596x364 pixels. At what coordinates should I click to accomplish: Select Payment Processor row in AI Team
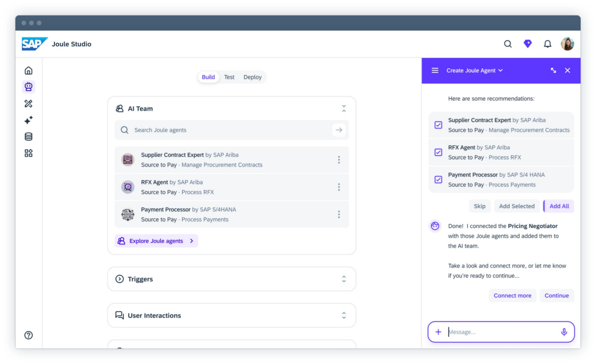point(231,215)
